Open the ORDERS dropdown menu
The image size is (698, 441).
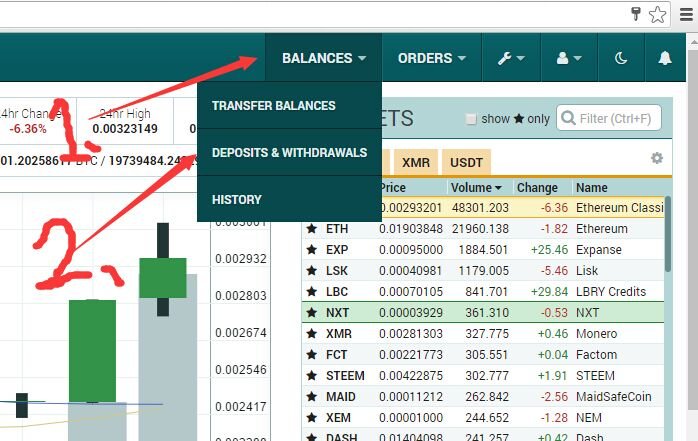pos(432,58)
